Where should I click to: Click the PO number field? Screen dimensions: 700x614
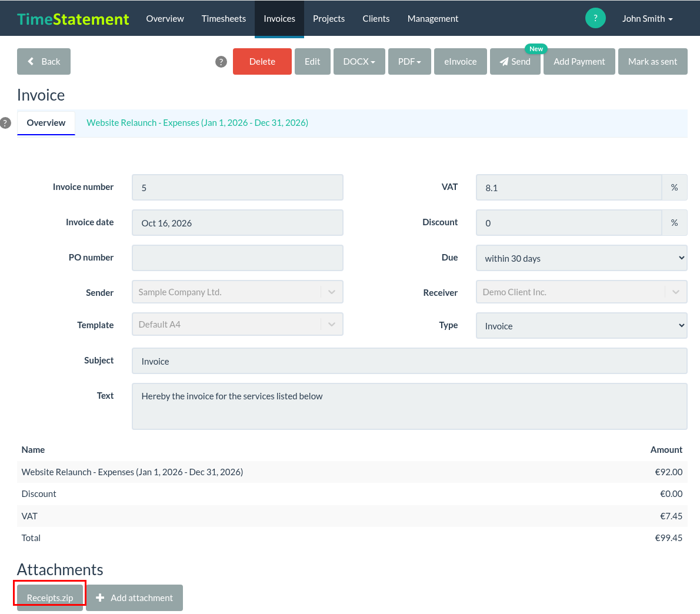point(238,258)
